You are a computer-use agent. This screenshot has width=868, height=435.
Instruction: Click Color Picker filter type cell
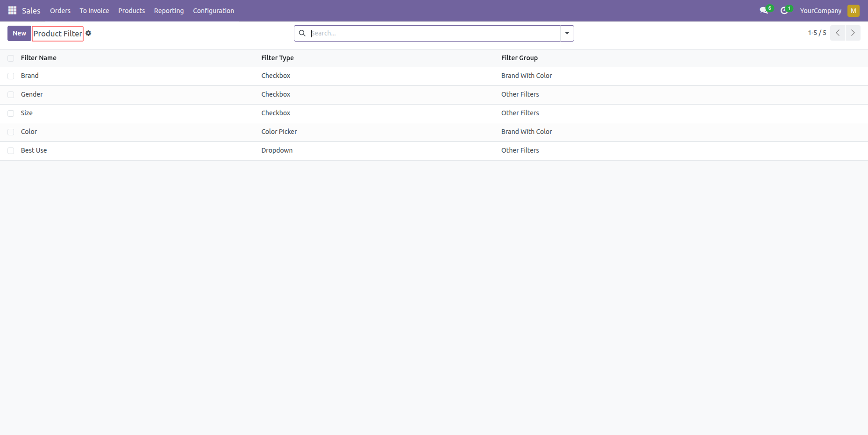coord(279,132)
